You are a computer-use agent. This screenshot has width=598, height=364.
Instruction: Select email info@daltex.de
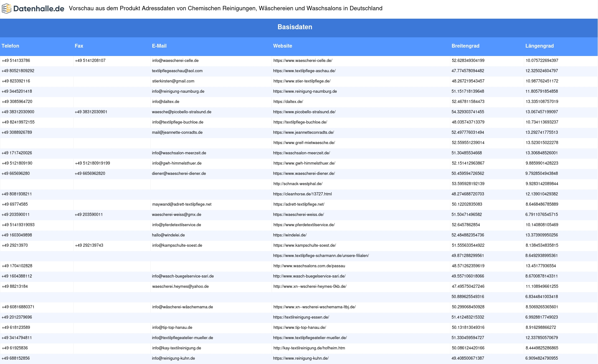(166, 102)
